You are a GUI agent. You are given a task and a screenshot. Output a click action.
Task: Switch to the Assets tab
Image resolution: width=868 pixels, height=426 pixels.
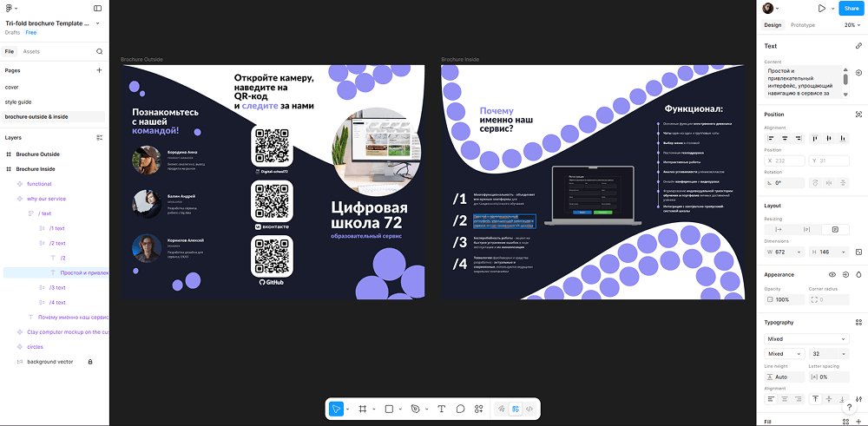click(x=31, y=51)
